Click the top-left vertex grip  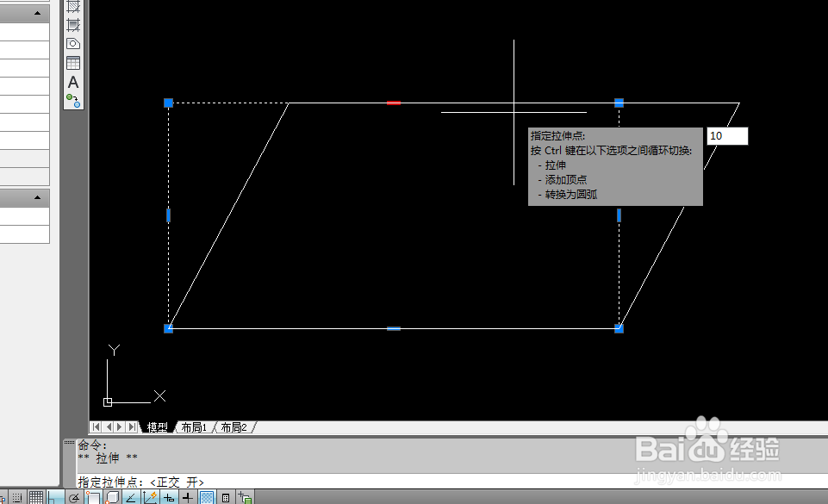tap(169, 103)
